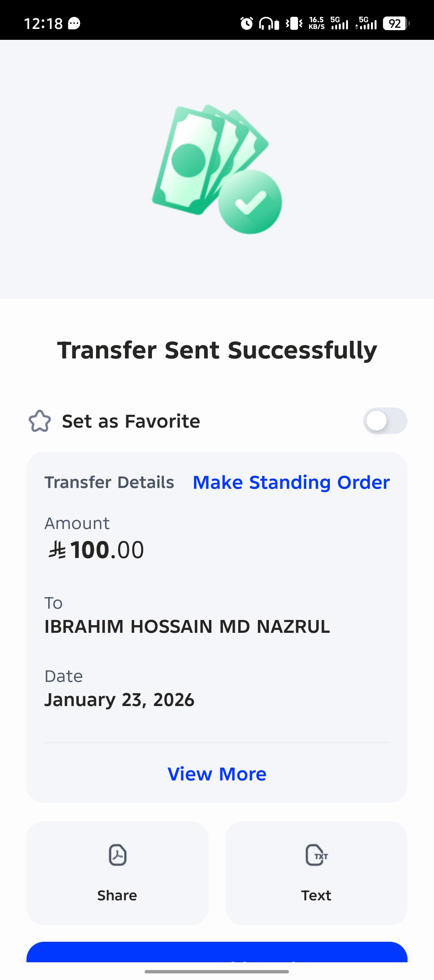Tap the date January 23, 2026
This screenshot has width=434, height=980.
tap(119, 700)
